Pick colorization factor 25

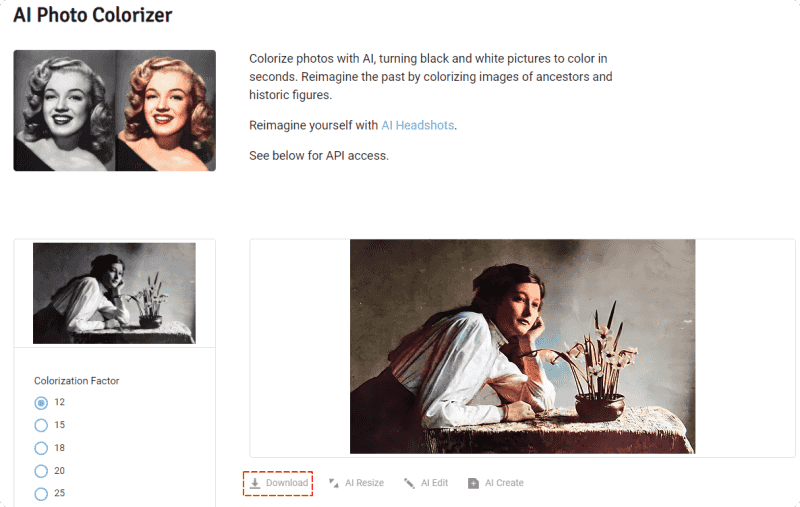pyautogui.click(x=41, y=493)
